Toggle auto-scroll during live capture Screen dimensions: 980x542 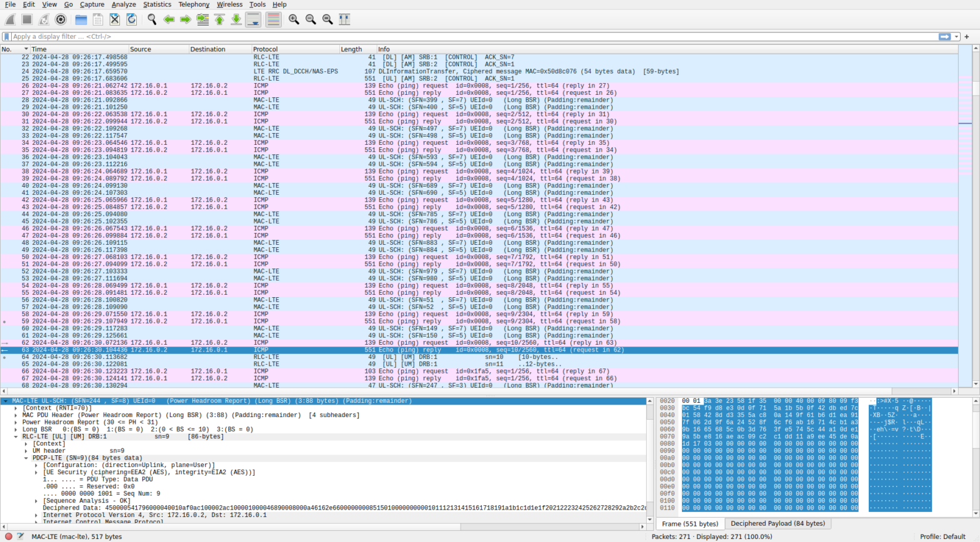click(253, 19)
